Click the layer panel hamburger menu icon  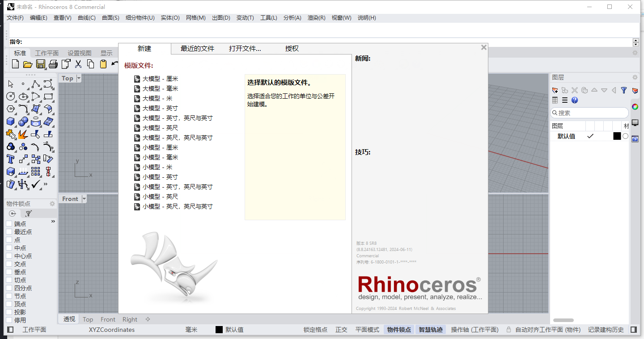[x=565, y=100]
